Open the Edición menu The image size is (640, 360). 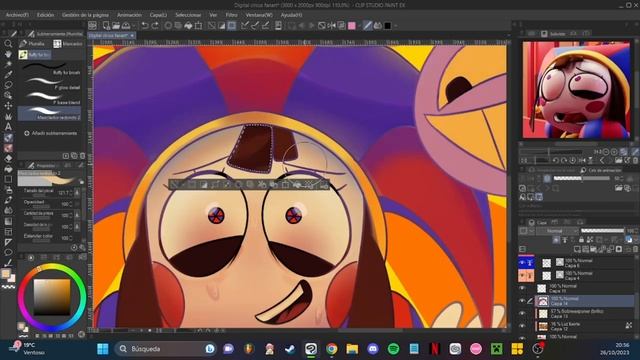pyautogui.click(x=45, y=15)
